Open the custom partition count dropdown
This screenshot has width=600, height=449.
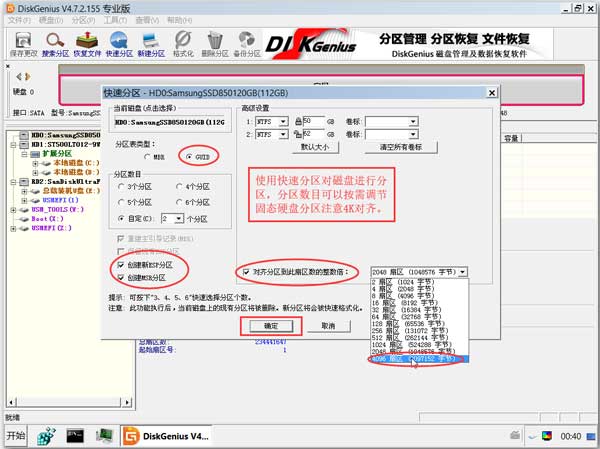[x=179, y=219]
